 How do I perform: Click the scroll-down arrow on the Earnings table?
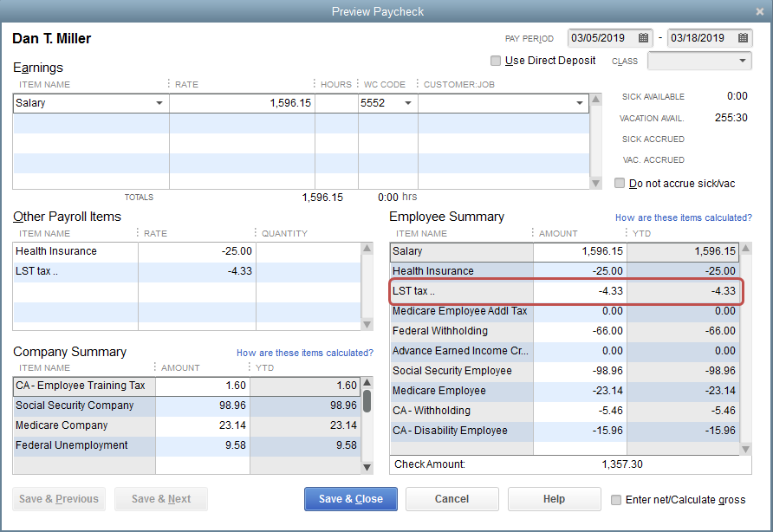tap(594, 183)
